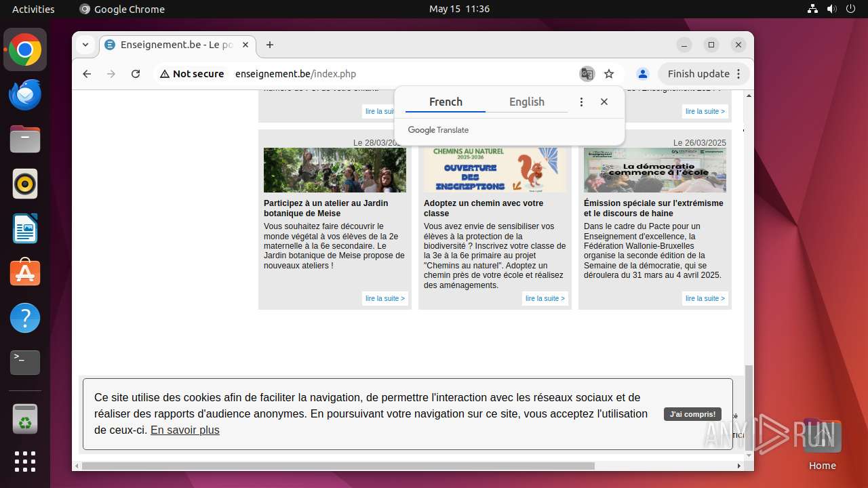Click the horizontal scrollbar right arrow
Screen dimensions: 868x488
coord(739,466)
